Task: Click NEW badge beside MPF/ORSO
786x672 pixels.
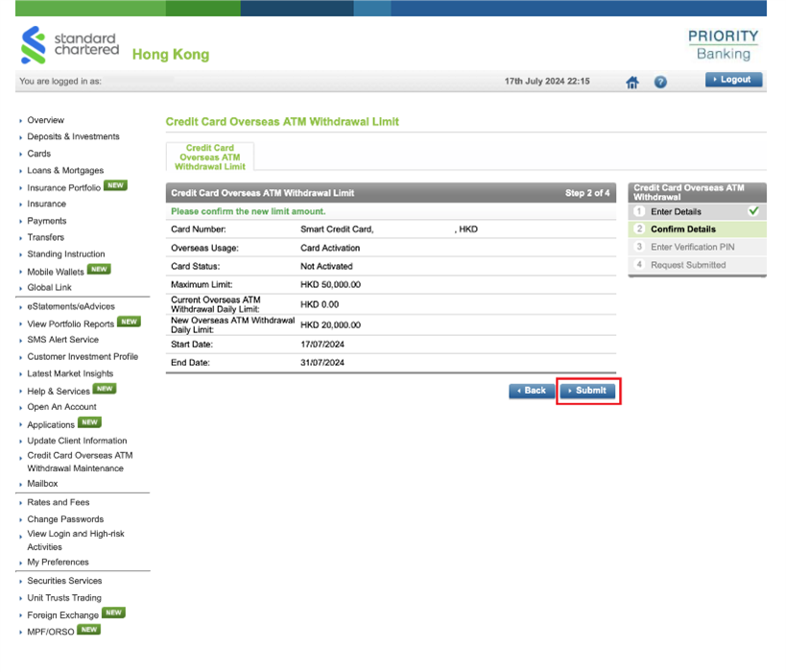Action: [88, 630]
